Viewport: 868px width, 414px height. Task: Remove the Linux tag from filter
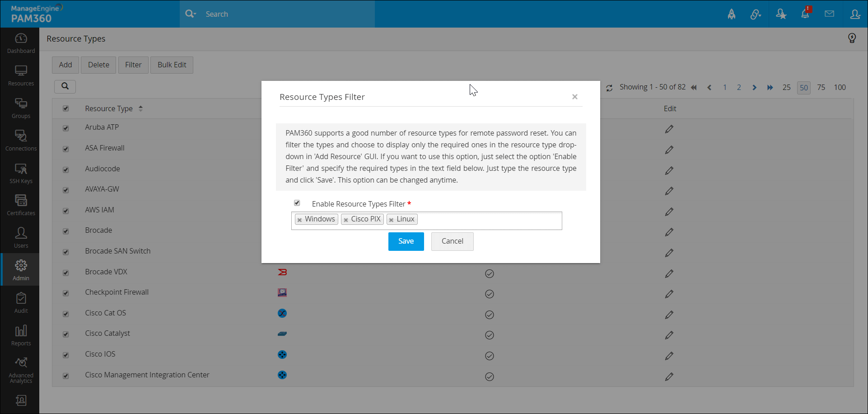coord(392,220)
